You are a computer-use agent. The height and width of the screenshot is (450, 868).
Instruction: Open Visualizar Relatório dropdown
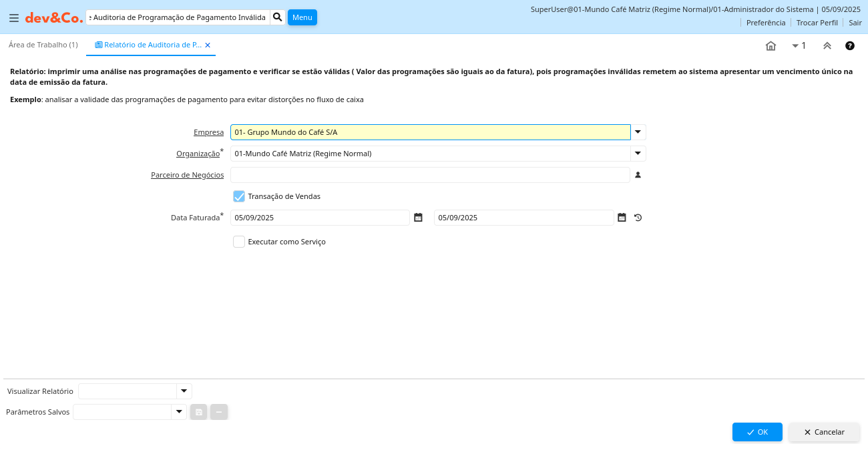click(184, 391)
